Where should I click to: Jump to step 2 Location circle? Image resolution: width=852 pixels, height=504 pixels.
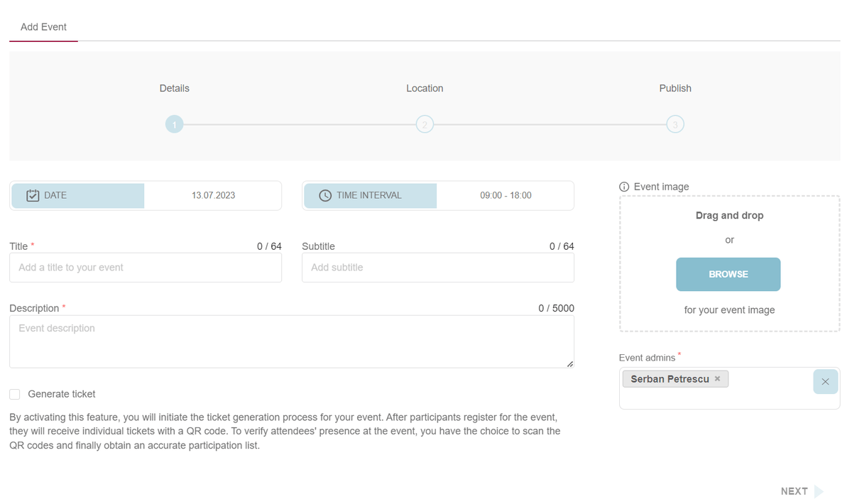click(x=425, y=125)
